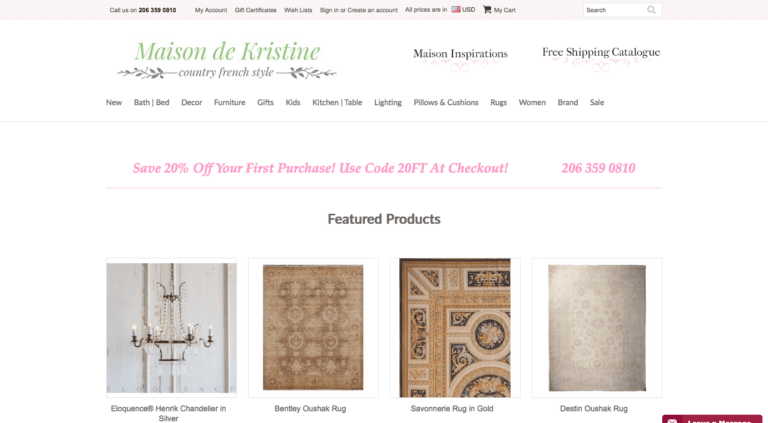Go to the Sale section

point(597,102)
